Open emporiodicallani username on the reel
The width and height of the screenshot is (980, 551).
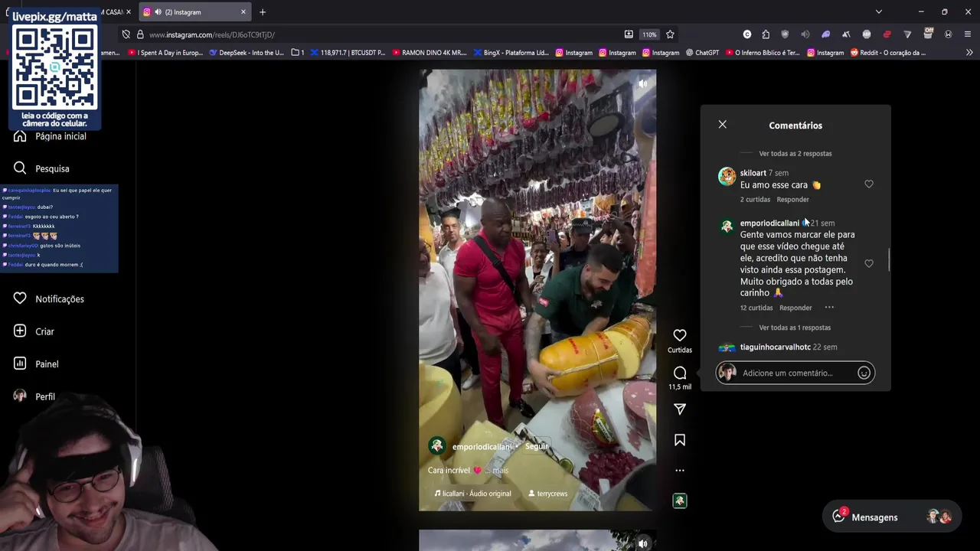[x=482, y=447]
